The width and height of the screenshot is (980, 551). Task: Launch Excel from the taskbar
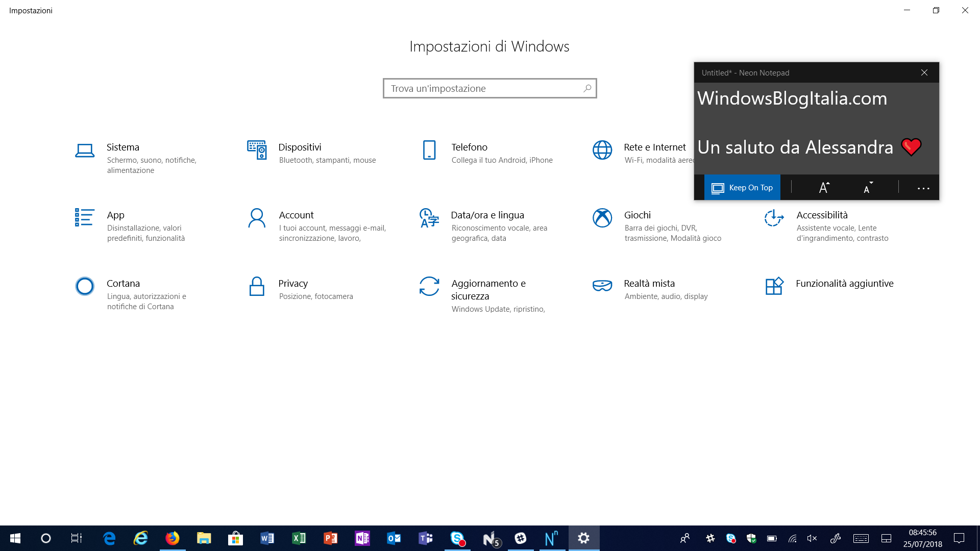(299, 538)
